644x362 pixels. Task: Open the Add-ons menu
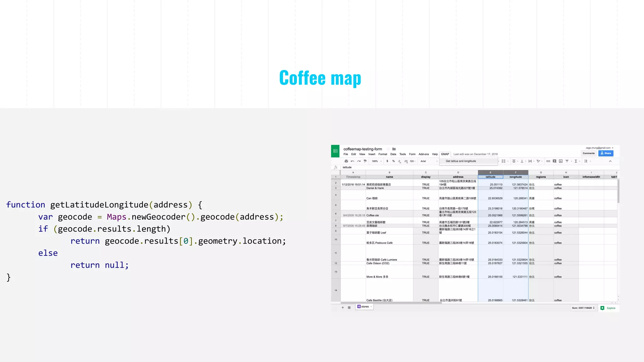tap(424, 154)
